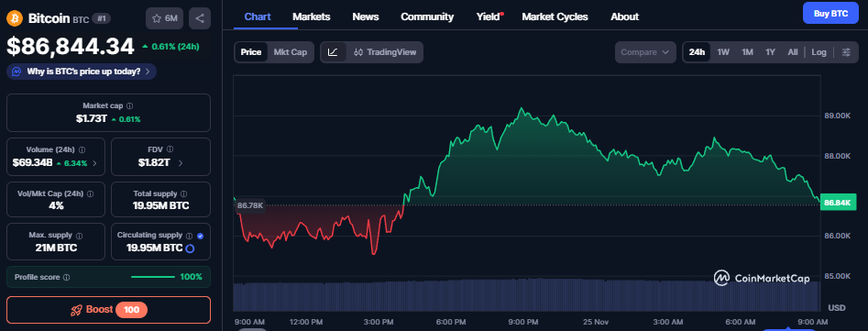The height and width of the screenshot is (331, 868).
Task: Click Vol/Mkt Cap (24h) info icon
Action: pos(90,193)
